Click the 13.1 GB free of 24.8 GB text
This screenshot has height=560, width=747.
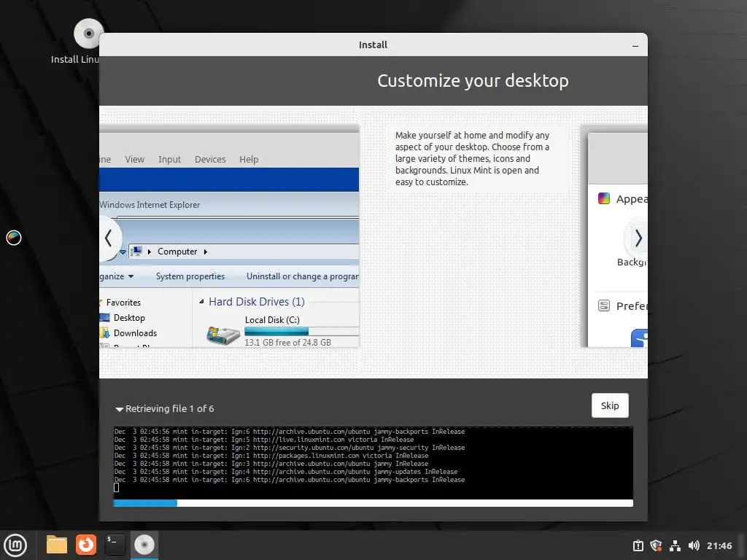[x=287, y=343]
